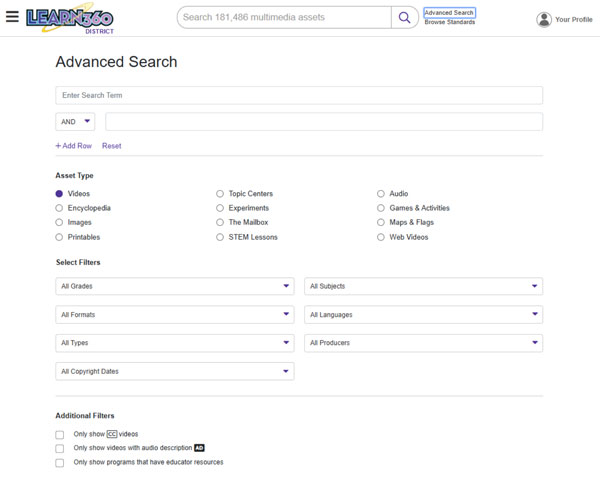
Task: Check programs that have educator resources
Action: click(x=60, y=463)
